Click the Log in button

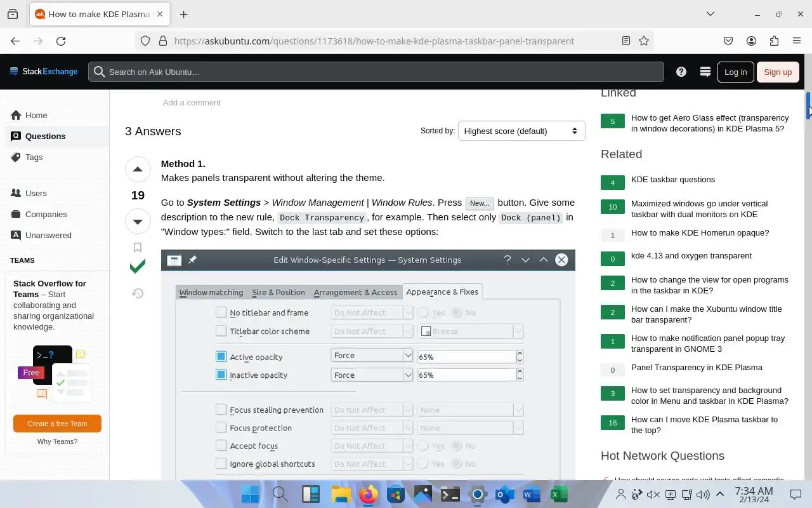[x=736, y=72]
